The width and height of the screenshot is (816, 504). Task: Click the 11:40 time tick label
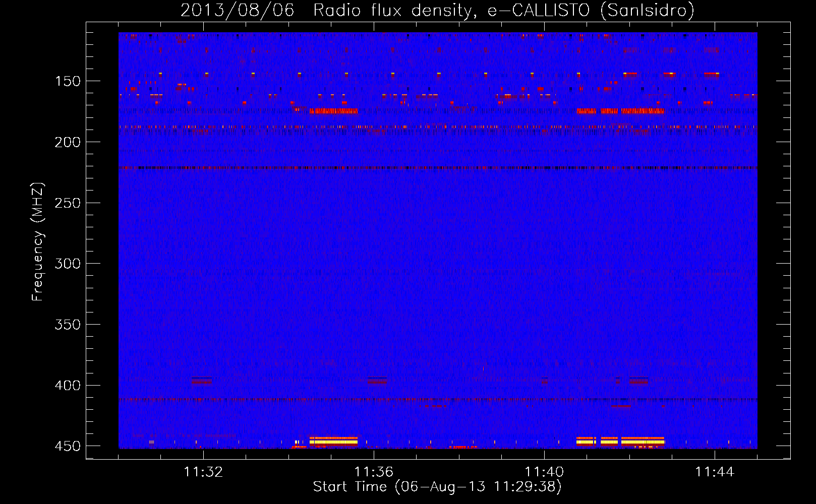[544, 472]
